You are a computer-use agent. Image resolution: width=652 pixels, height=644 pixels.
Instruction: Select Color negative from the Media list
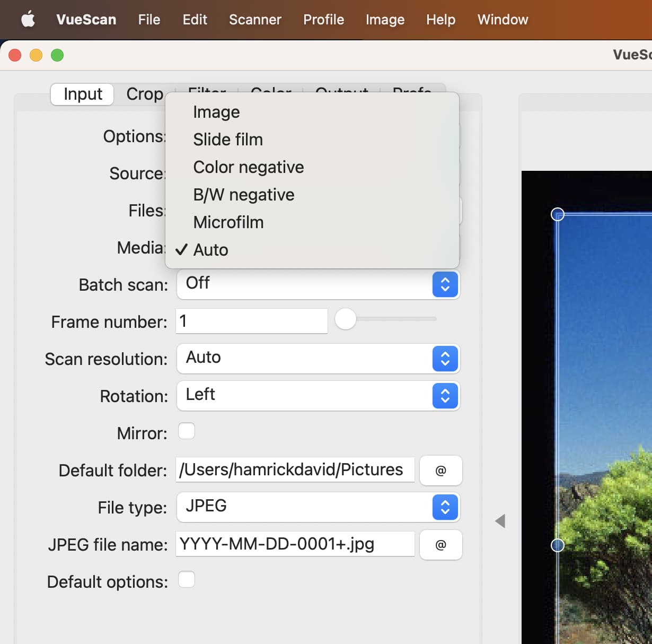[248, 167]
